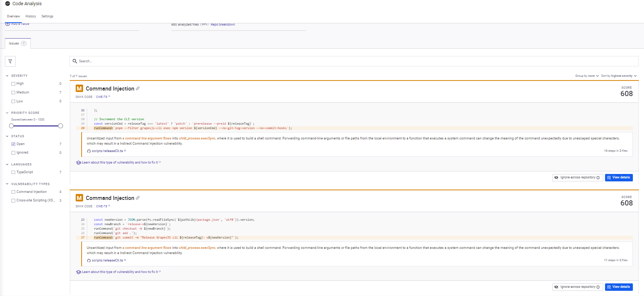644x296 pixels.
Task: Check the Command Injection vulnerability type
Action: (13, 192)
